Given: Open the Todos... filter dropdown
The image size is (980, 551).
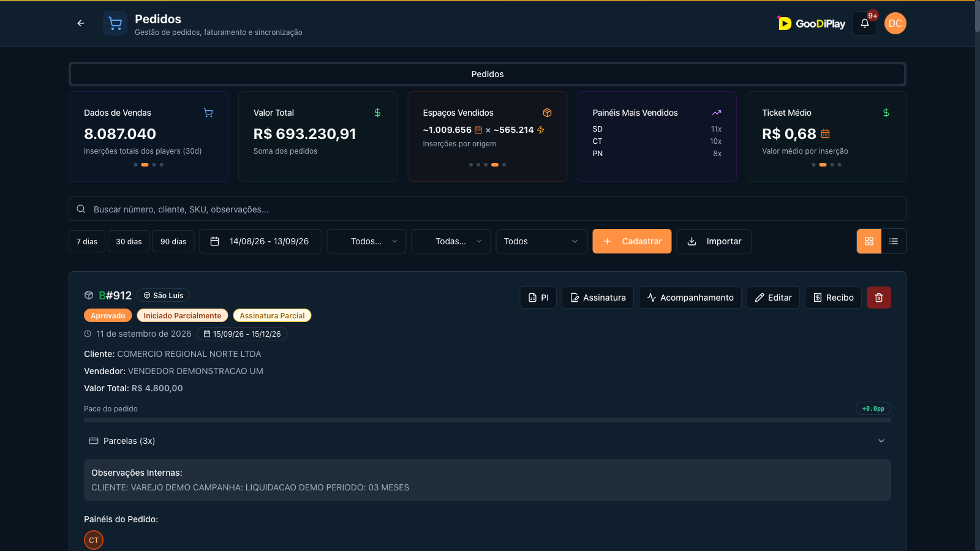Looking at the screenshot, I should (x=366, y=241).
